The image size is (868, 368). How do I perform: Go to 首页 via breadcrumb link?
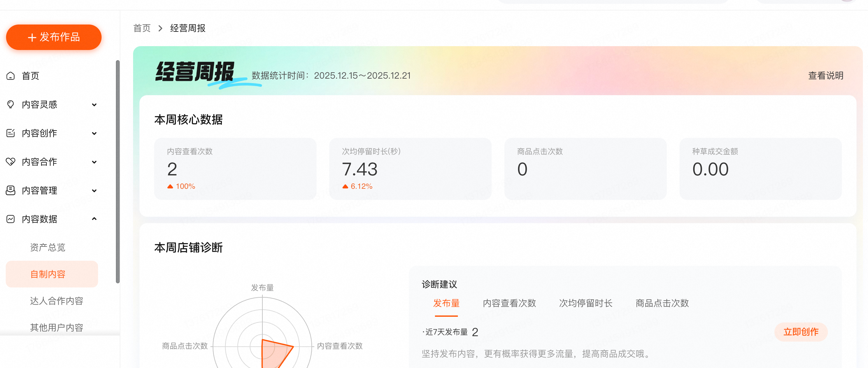pyautogui.click(x=142, y=28)
